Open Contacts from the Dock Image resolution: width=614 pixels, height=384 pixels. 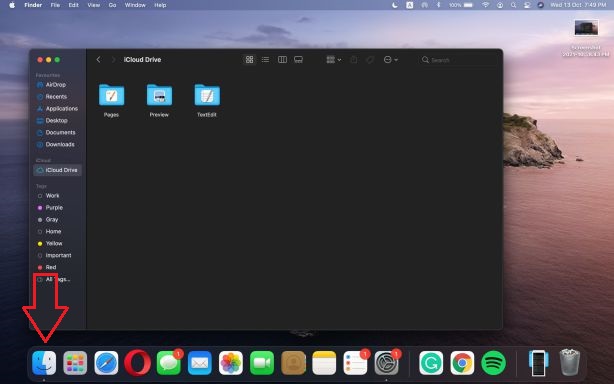click(293, 363)
